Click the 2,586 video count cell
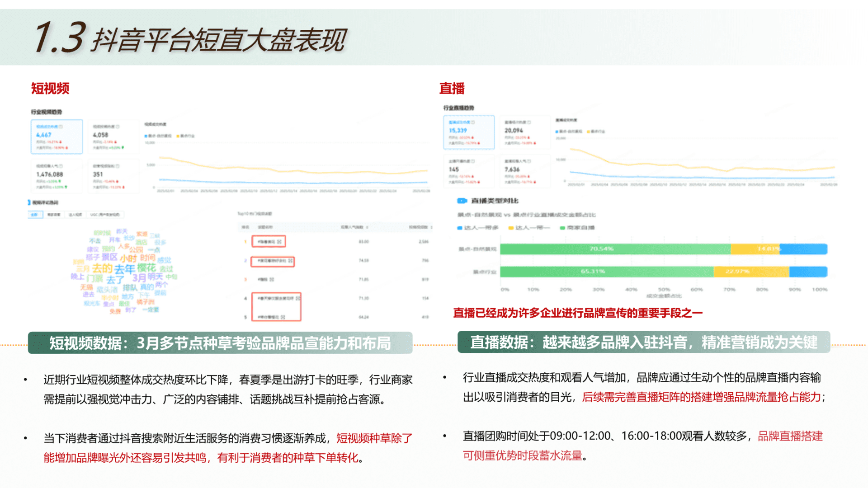The height and width of the screenshot is (488, 868). click(424, 242)
